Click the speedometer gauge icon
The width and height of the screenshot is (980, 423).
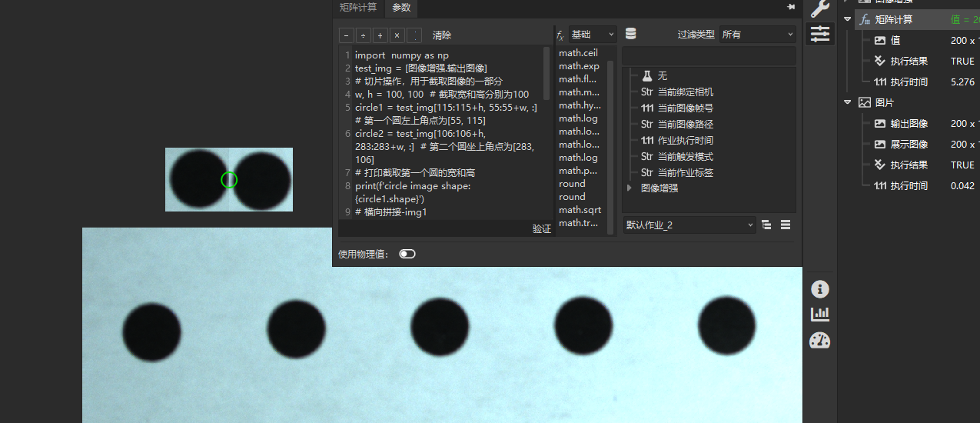pyautogui.click(x=820, y=340)
